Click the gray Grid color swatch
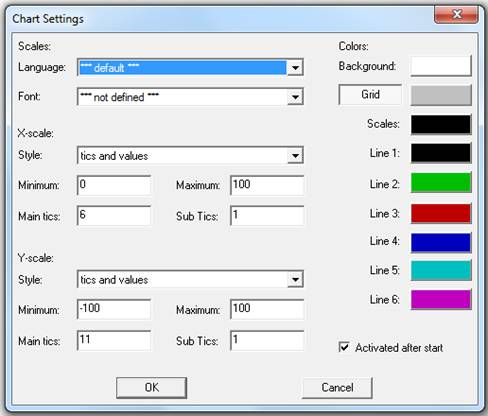This screenshot has width=488, height=416. (x=441, y=95)
